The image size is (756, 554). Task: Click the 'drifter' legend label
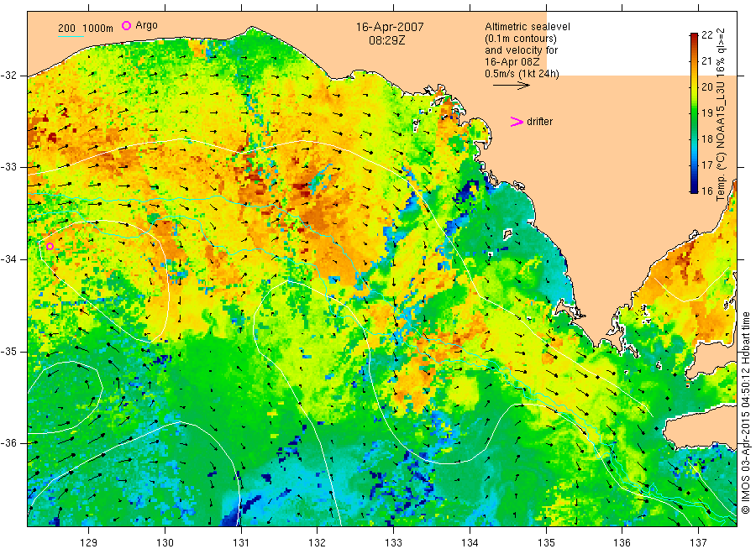coord(539,122)
